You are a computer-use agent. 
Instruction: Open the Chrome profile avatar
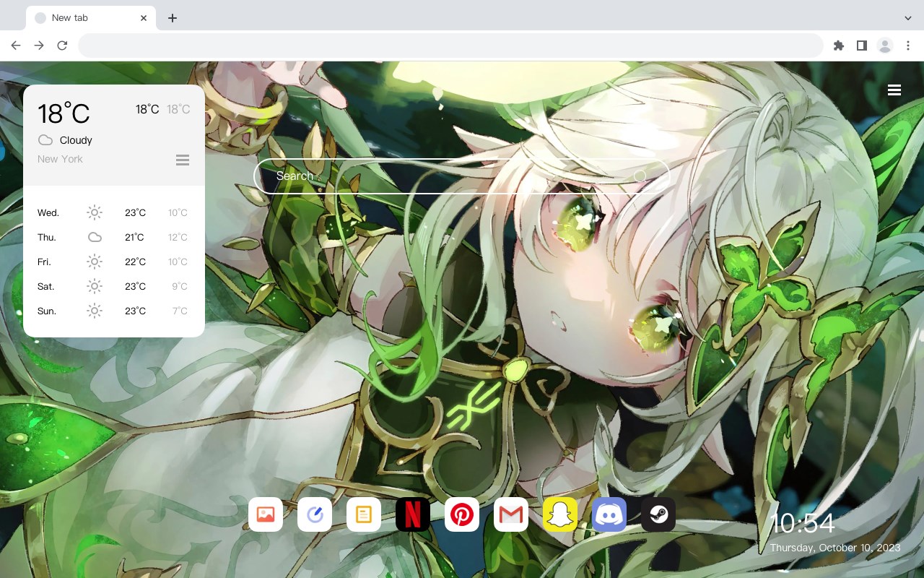point(885,46)
